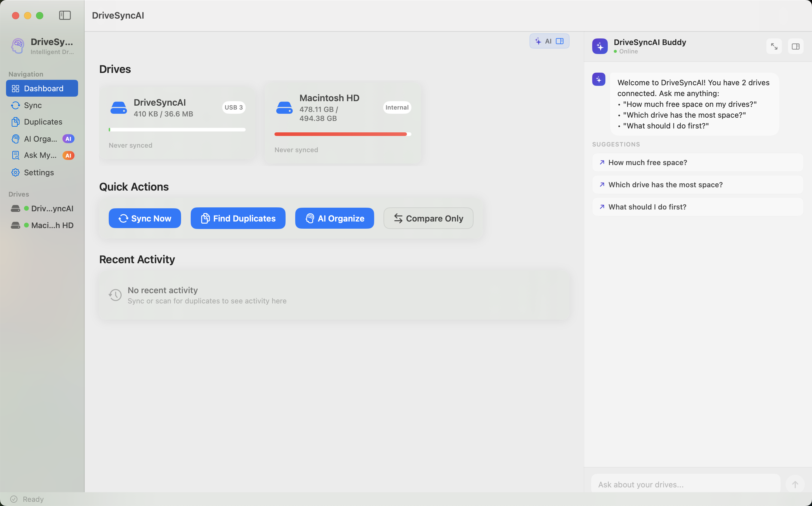Image resolution: width=812 pixels, height=506 pixels.
Task: Click the orange AI badge next to Ask My Files
Action: coord(68,156)
